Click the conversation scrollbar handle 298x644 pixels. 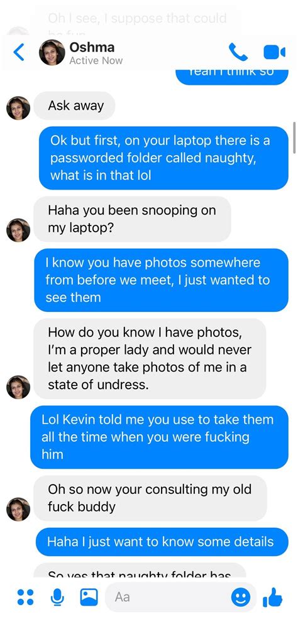294,137
